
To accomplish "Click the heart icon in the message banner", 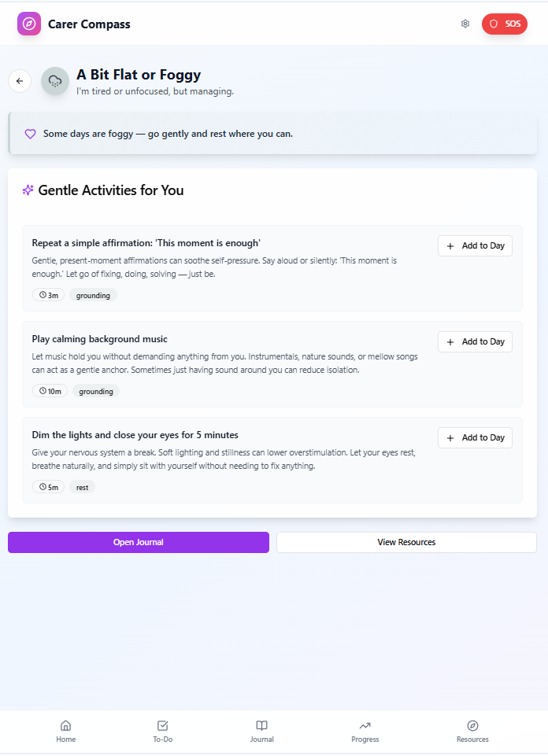I will [30, 134].
